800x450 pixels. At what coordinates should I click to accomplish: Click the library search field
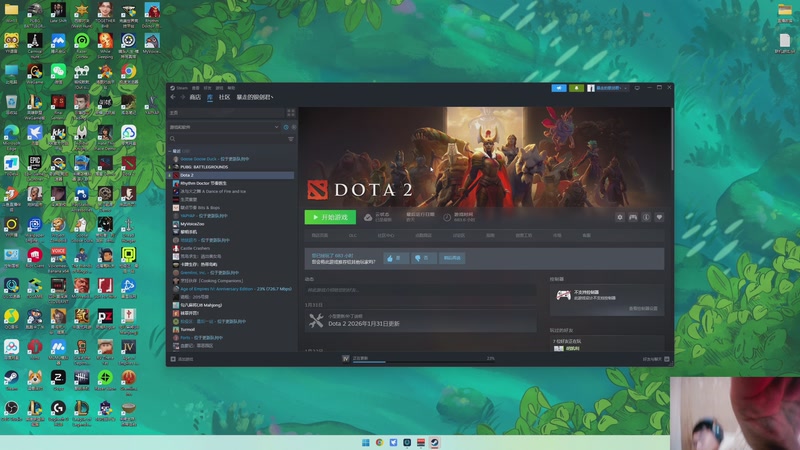pos(227,139)
